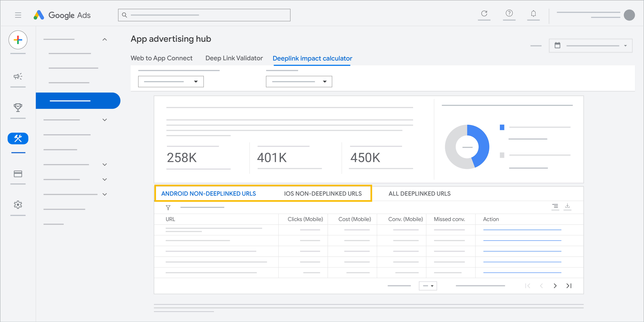The image size is (644, 322).
Task: Click the 258K metric value
Action: coord(182,158)
